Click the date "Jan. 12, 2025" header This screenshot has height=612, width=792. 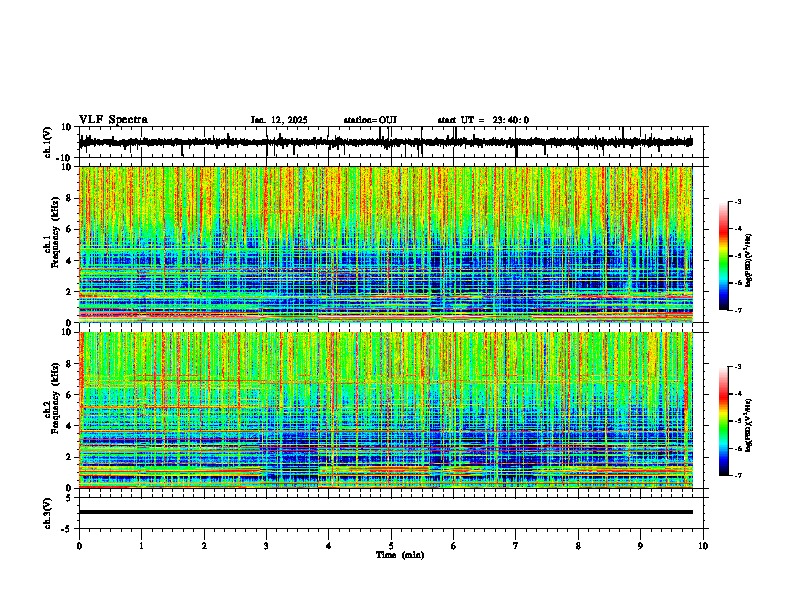click(279, 120)
